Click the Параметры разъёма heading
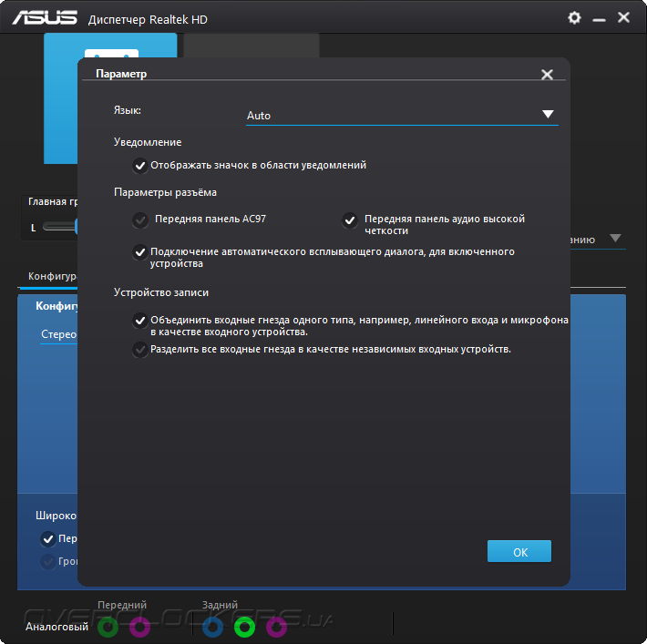The height and width of the screenshot is (644, 647). click(165, 193)
